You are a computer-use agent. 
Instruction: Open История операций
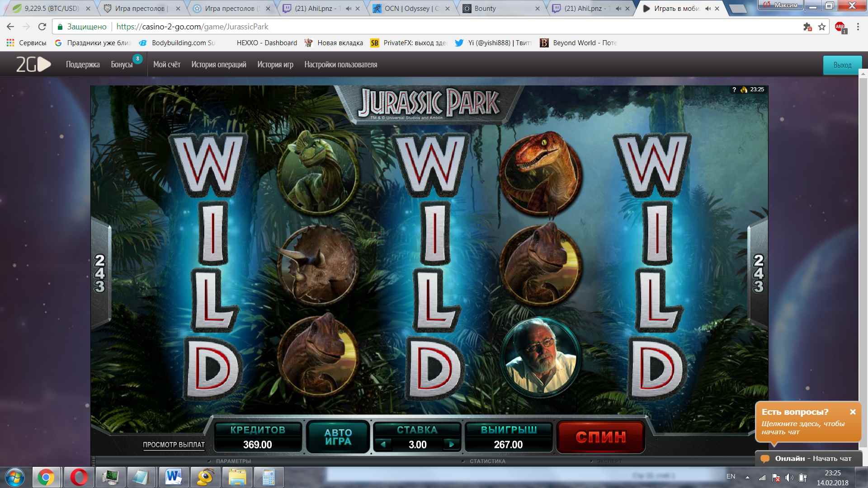[x=219, y=65]
